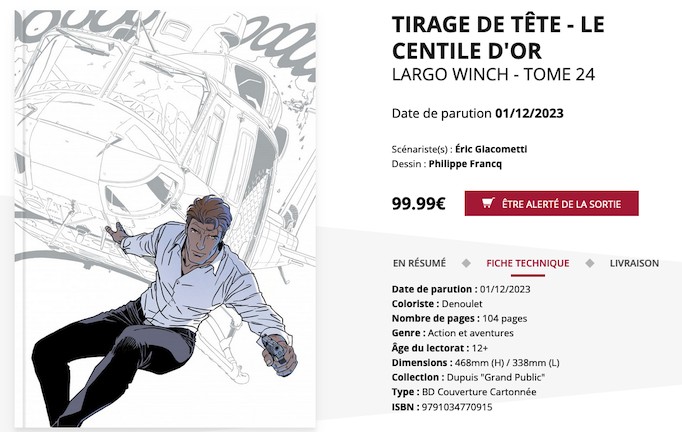The height and width of the screenshot is (432, 682).
Task: Click the title TIRAGE DE TÊTE - LE CENTILE D'OR
Action: coord(498,37)
